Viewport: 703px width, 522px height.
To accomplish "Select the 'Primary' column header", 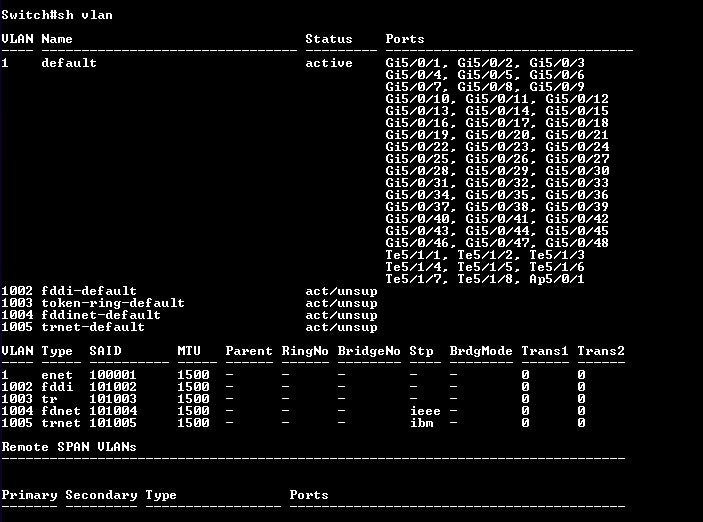I will click(x=29, y=495).
